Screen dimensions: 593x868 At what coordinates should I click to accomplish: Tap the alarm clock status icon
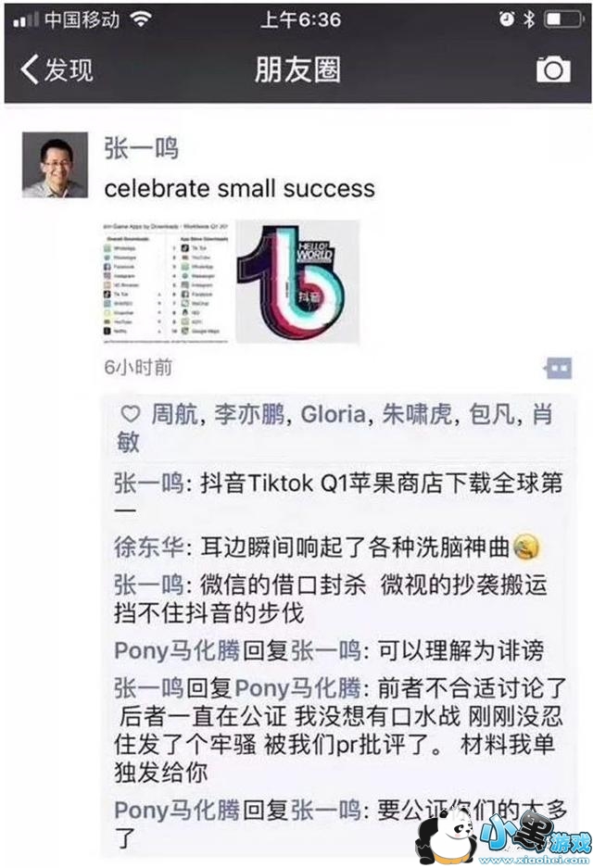coord(507,20)
